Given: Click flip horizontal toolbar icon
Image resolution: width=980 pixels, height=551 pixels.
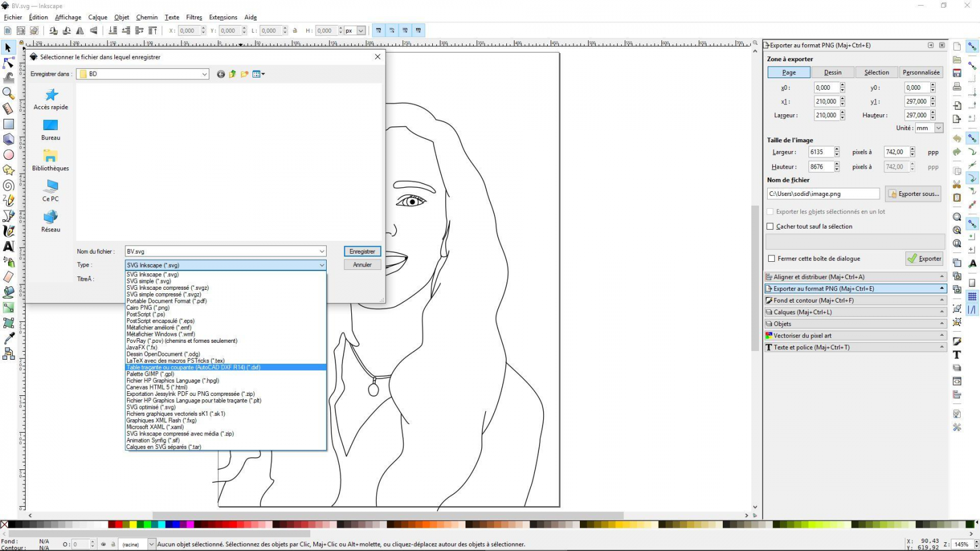Looking at the screenshot, I should pos(80,30).
